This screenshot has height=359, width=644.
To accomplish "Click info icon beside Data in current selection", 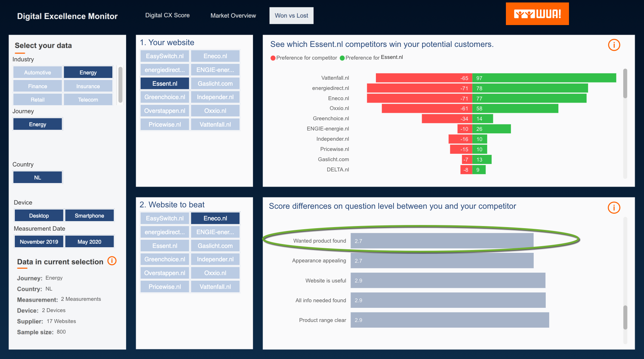I will [112, 261].
